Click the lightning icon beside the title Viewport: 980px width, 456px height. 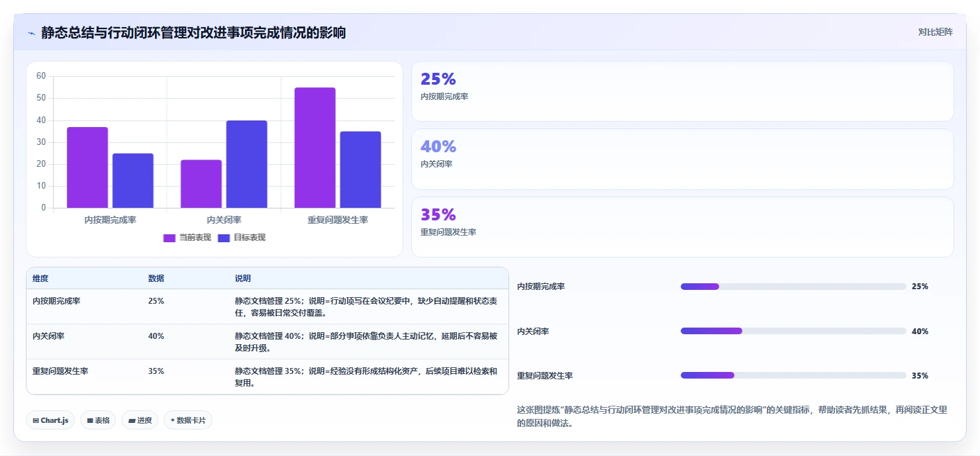point(31,33)
